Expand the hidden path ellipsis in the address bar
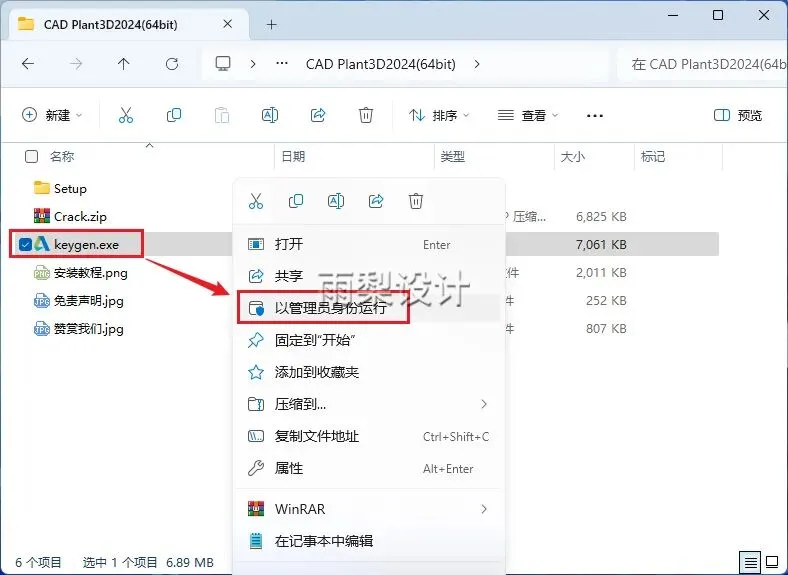 tap(282, 64)
